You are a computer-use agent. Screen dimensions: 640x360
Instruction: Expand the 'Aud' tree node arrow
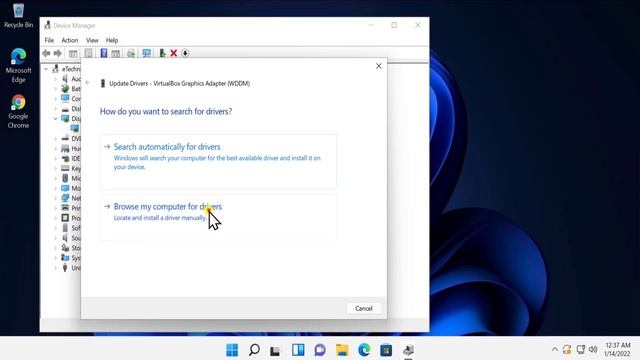tap(56, 79)
